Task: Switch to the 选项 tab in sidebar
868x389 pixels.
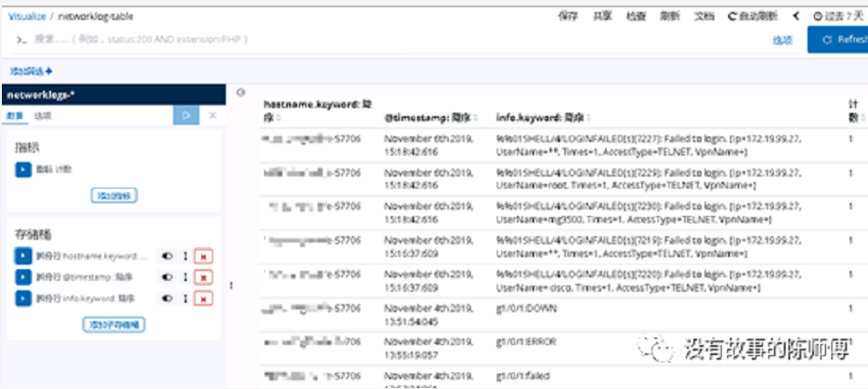Action: click(x=42, y=116)
